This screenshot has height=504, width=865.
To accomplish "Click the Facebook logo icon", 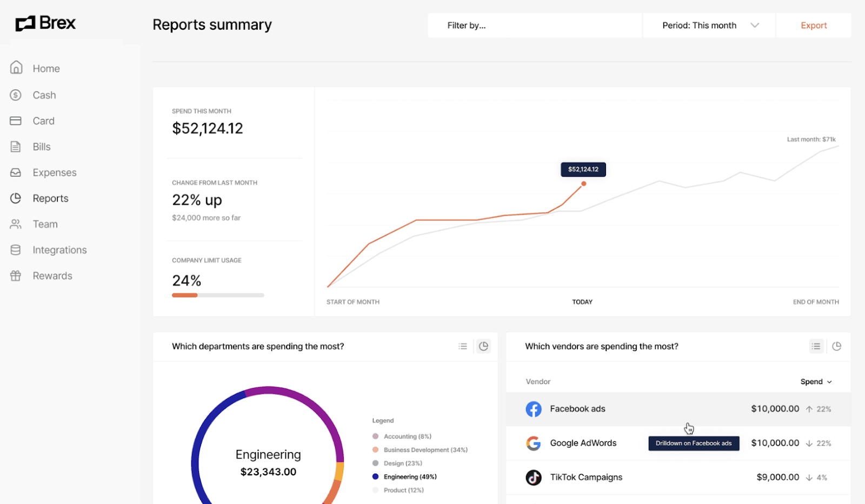I will (534, 409).
